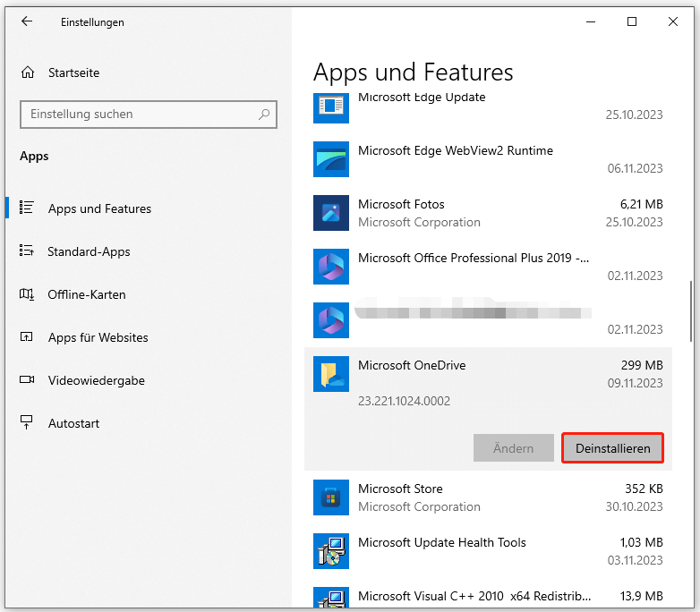Open Apps für Websites page

click(x=98, y=337)
